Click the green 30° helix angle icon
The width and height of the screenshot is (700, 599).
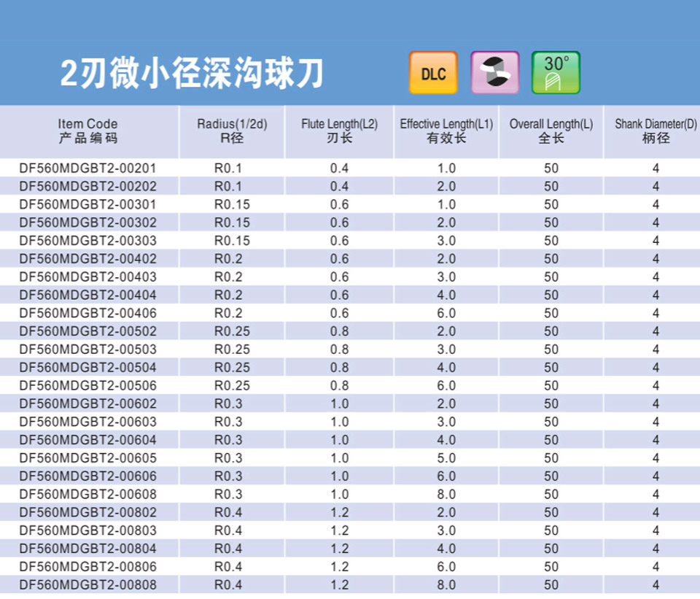pyautogui.click(x=556, y=73)
